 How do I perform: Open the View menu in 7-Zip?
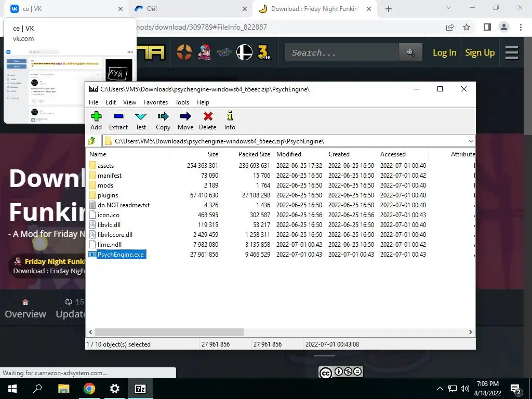point(129,102)
